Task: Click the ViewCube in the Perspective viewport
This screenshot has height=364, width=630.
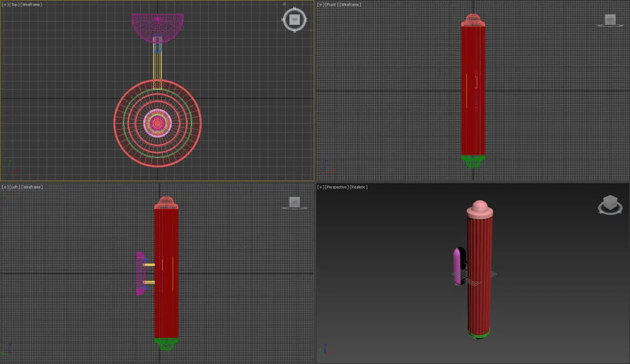Action: tap(609, 203)
